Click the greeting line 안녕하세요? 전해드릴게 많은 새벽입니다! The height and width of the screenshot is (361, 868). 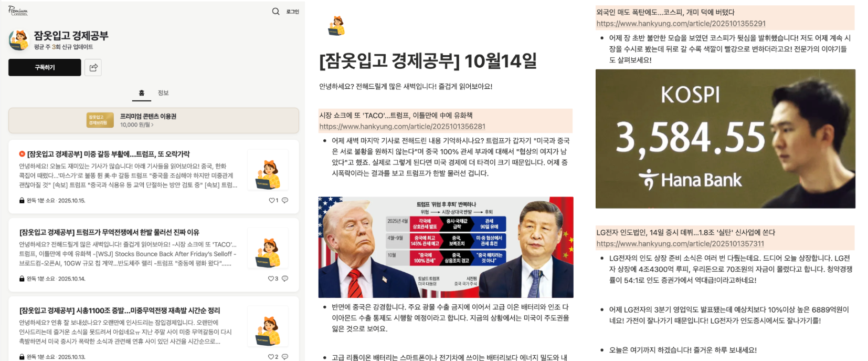click(406, 86)
